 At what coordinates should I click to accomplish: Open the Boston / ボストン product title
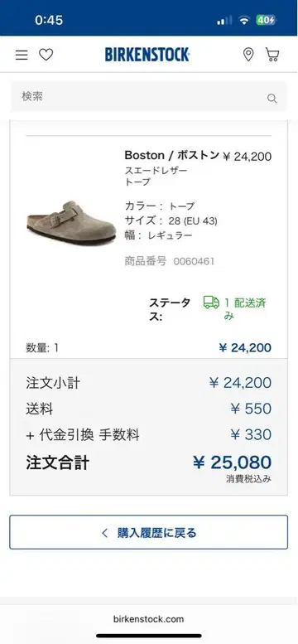coord(172,155)
